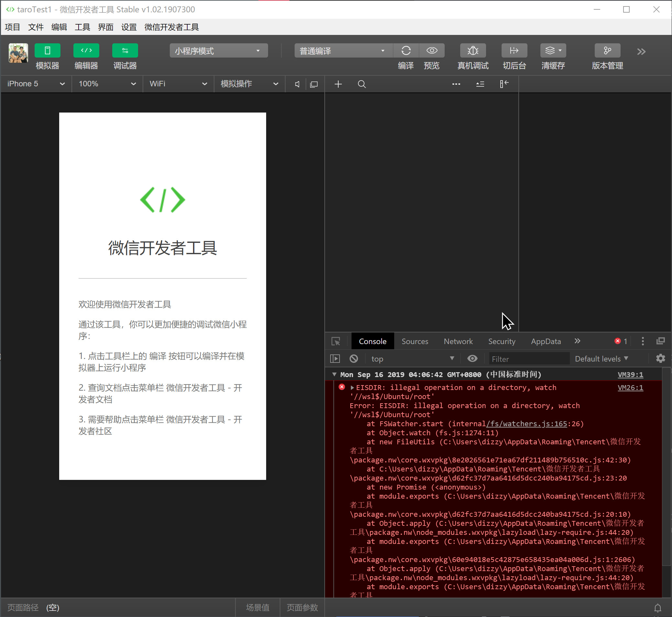Viewport: 672px width, 617px height.
Task: Click the 场景值 status bar button
Action: click(257, 607)
